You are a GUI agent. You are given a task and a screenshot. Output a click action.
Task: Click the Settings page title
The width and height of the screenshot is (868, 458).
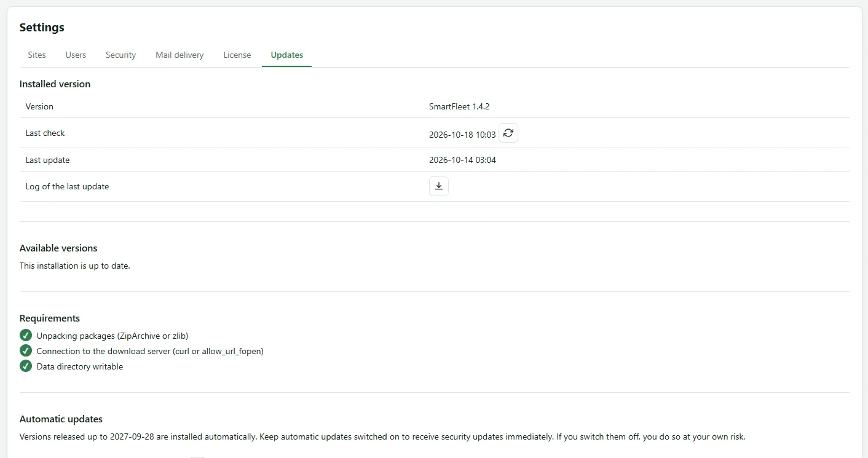(42, 27)
